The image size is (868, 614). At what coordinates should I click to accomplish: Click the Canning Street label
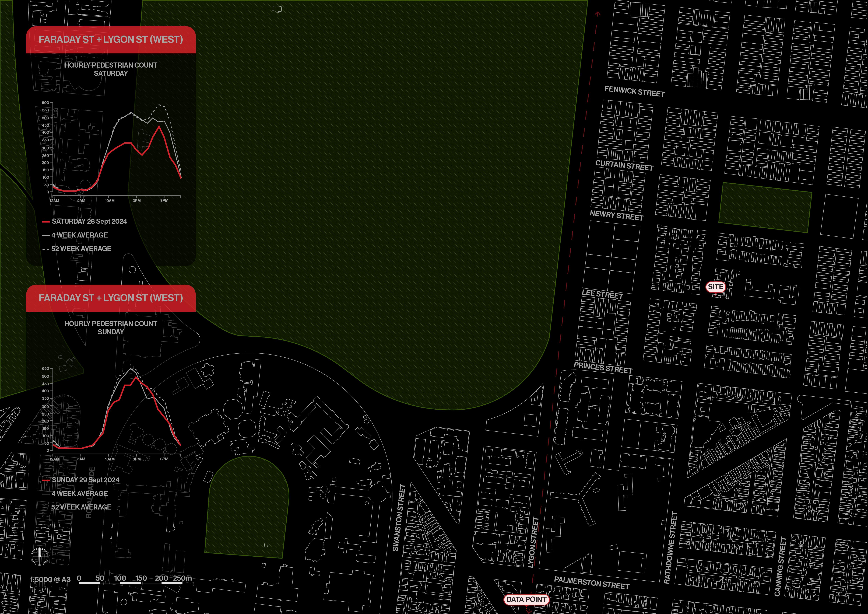(x=781, y=566)
